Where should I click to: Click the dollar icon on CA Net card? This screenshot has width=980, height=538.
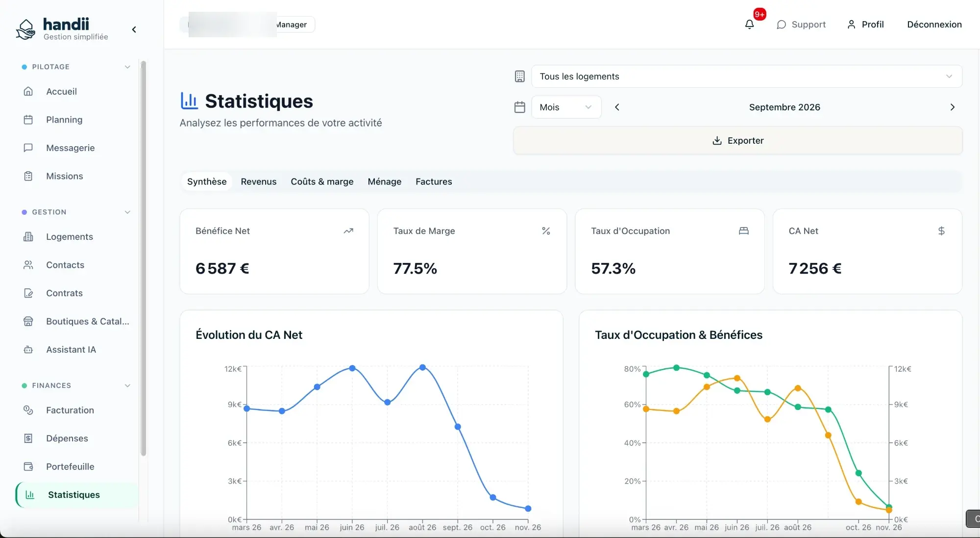pyautogui.click(x=941, y=231)
